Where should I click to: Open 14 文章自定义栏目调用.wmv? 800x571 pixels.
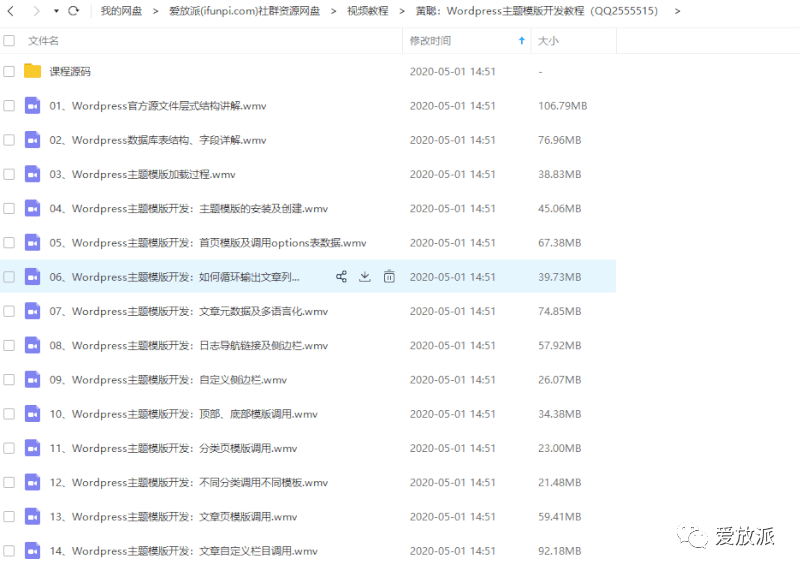point(184,551)
